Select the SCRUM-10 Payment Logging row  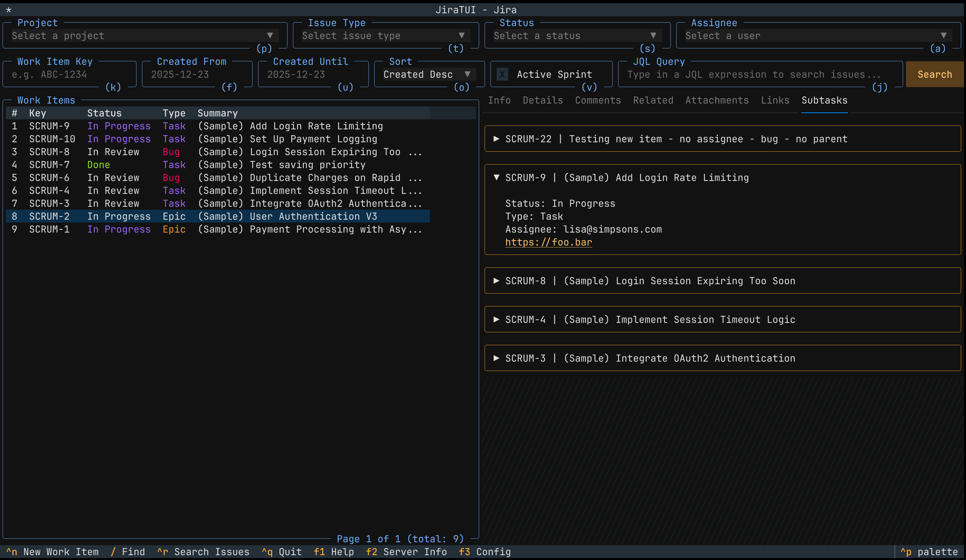click(218, 139)
